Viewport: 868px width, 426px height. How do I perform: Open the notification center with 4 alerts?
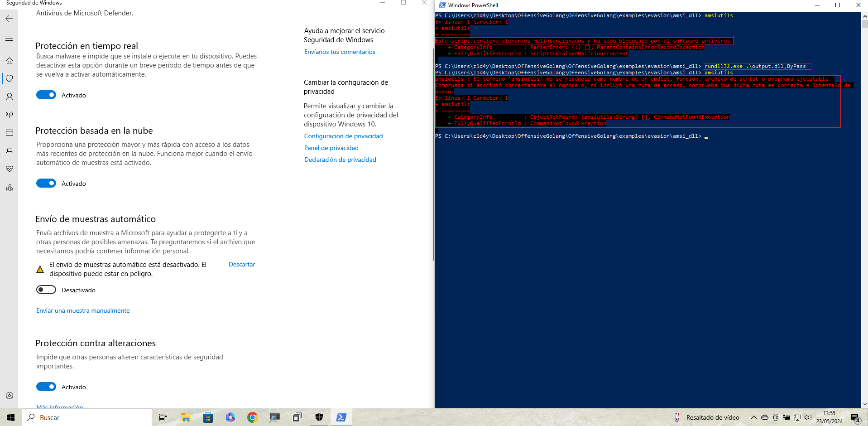point(855,417)
